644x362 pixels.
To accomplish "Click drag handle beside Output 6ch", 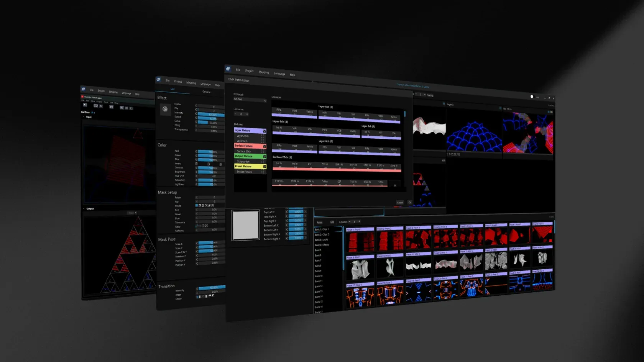I will click(263, 162).
